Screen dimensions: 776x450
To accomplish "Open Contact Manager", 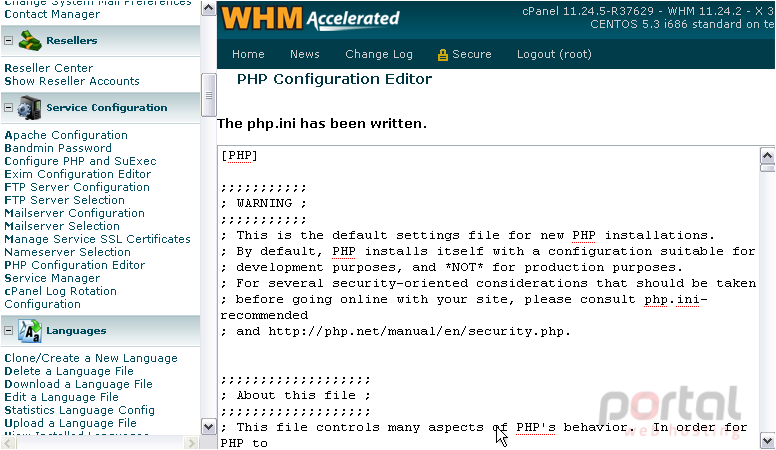I will (x=52, y=14).
